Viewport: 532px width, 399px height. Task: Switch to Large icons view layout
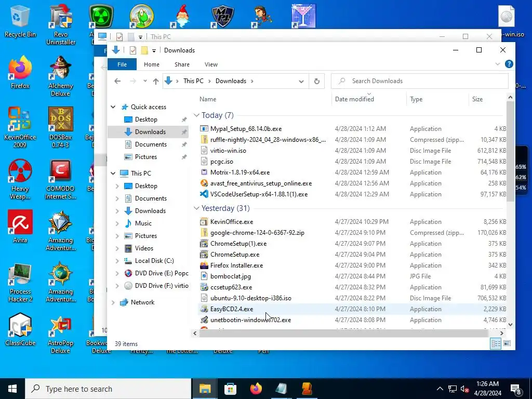pyautogui.click(x=507, y=344)
